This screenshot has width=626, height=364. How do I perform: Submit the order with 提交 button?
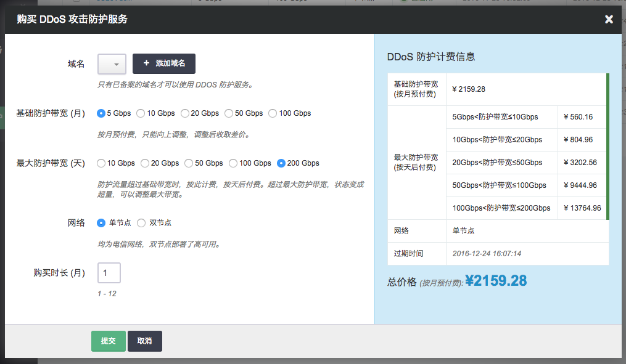point(108,341)
